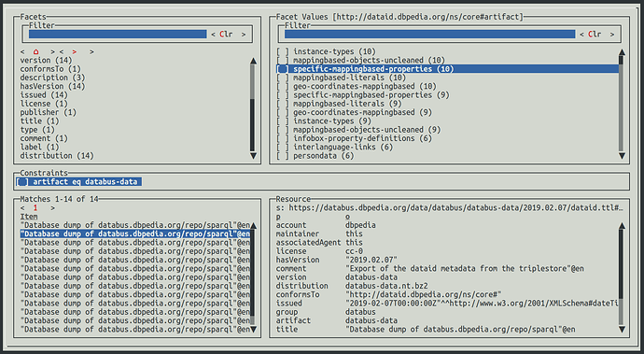The width and height of the screenshot is (644, 354).
Task: Select the distribution (14) facet
Action: pyautogui.click(x=57, y=155)
